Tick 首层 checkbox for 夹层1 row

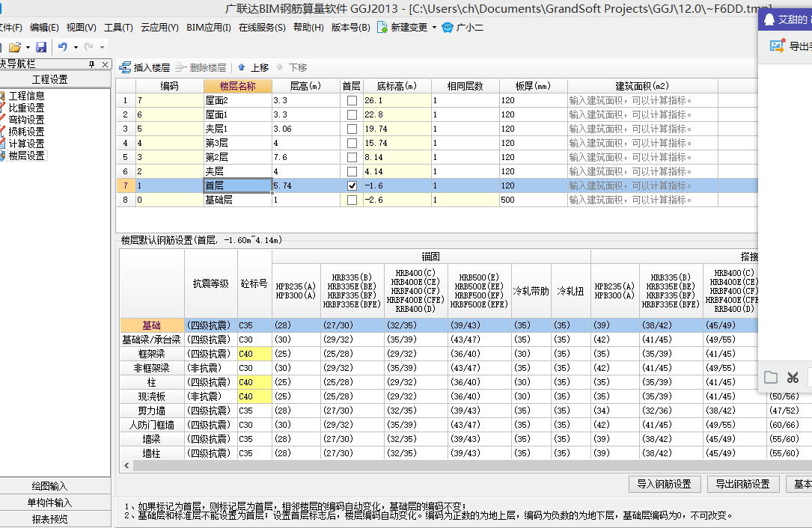point(352,129)
